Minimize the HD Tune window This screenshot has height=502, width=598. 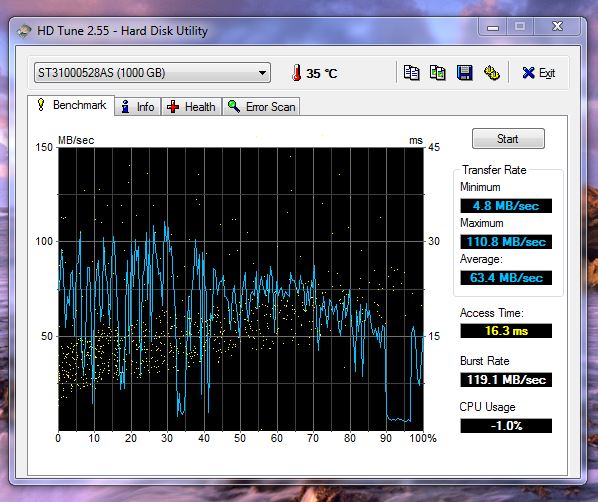[x=493, y=27]
